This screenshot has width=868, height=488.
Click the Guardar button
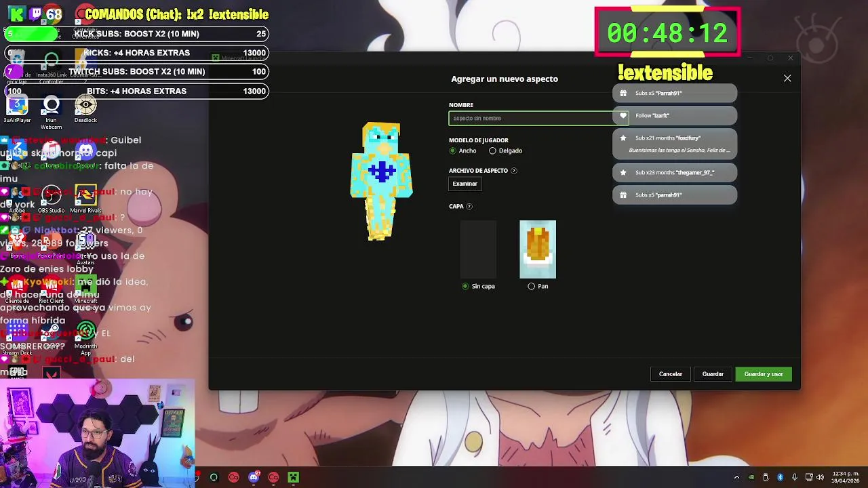click(x=713, y=374)
